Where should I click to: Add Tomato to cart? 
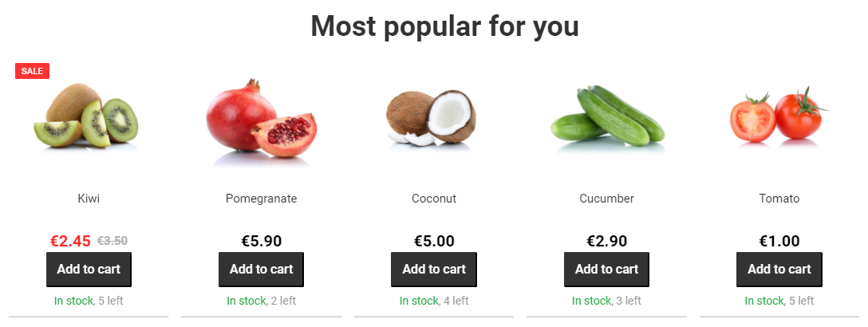click(x=779, y=270)
